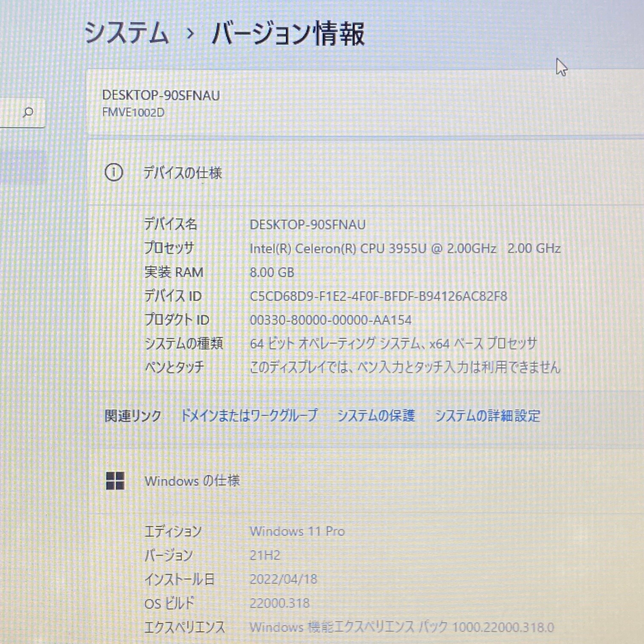Click the バージョン情報 page title
This screenshot has width=644, height=644.
tap(288, 34)
